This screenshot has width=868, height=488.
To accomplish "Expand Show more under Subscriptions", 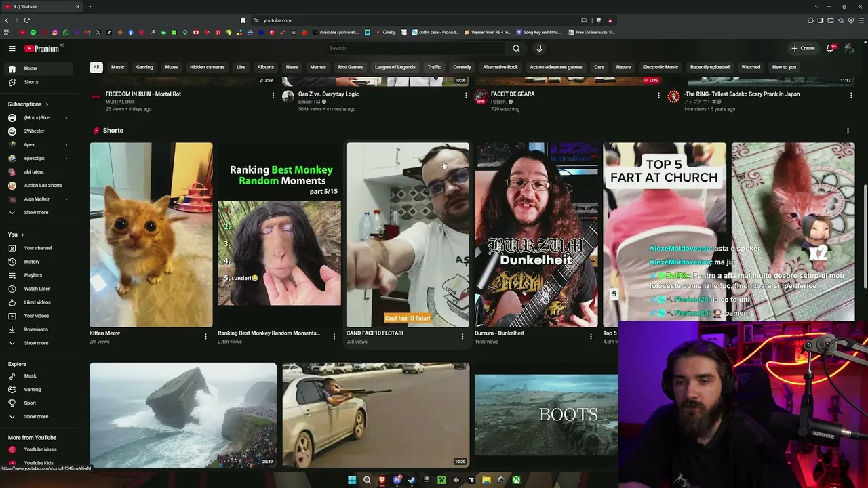I will [x=36, y=213].
